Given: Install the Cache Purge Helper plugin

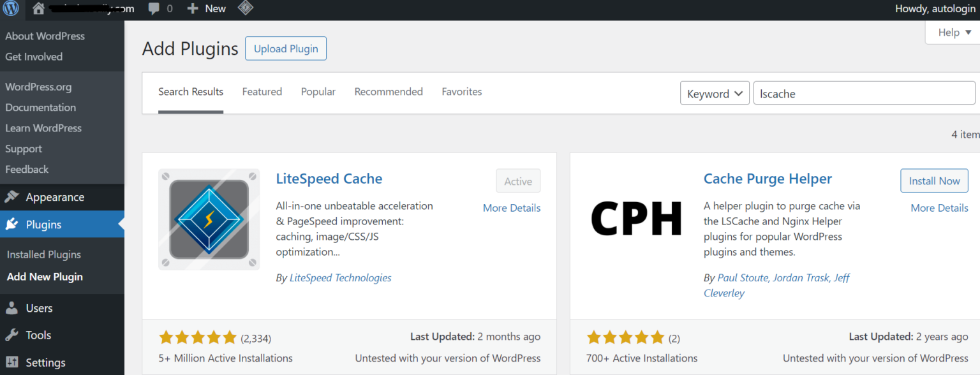Looking at the screenshot, I should point(933,180).
